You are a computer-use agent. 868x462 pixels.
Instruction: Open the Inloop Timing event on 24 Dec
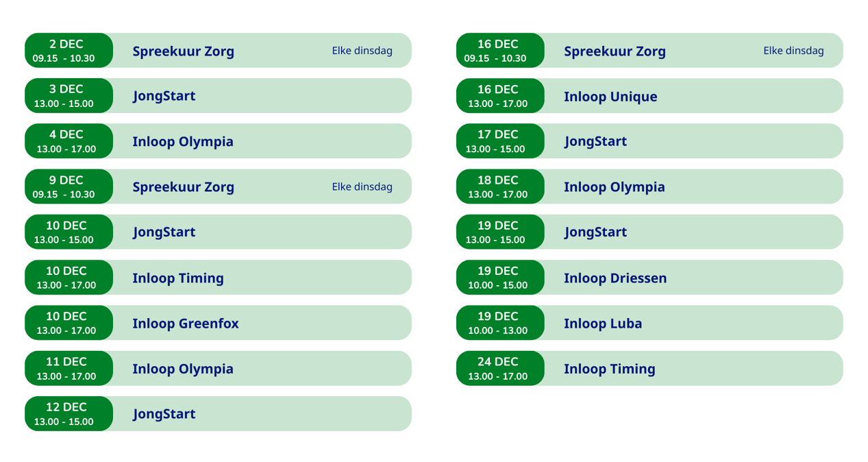coord(609,369)
